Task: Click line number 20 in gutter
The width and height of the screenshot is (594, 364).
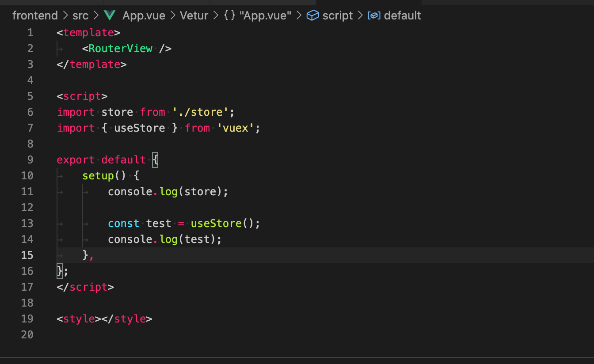Action: pyautogui.click(x=27, y=335)
